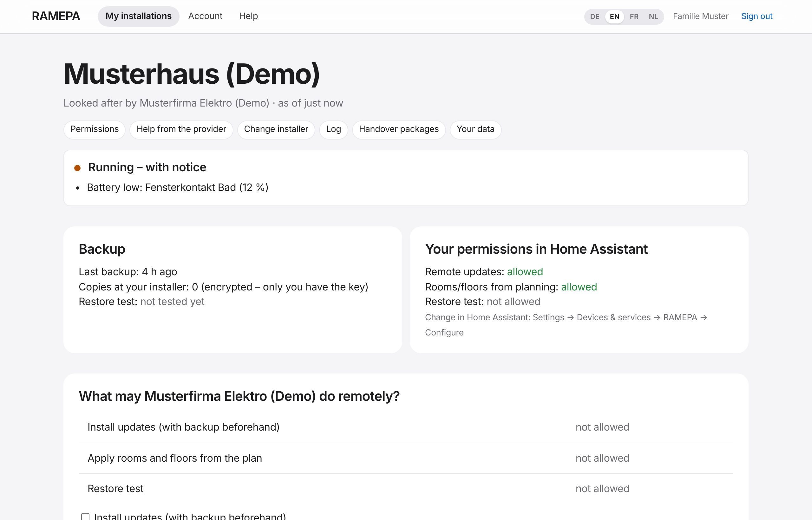Switch language to DE

pyautogui.click(x=595, y=16)
